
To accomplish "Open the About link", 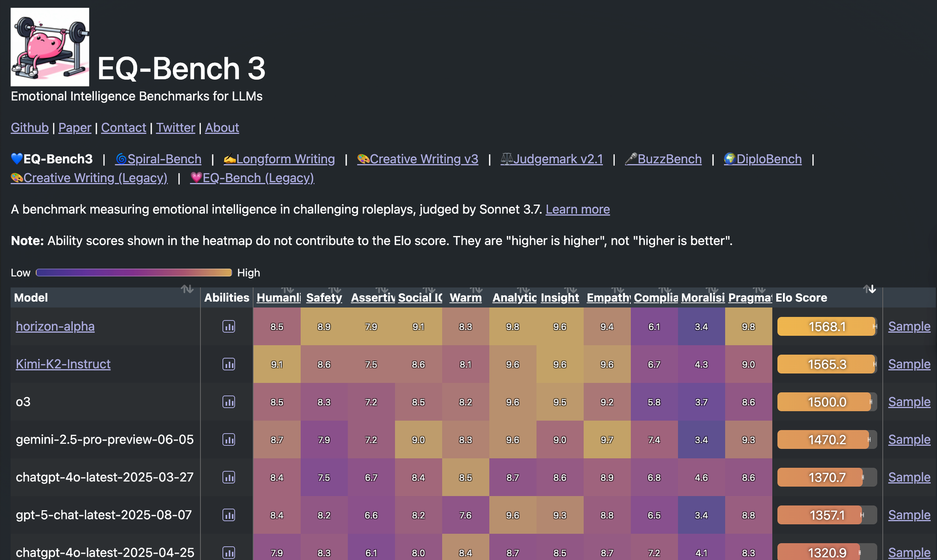I will (x=222, y=128).
